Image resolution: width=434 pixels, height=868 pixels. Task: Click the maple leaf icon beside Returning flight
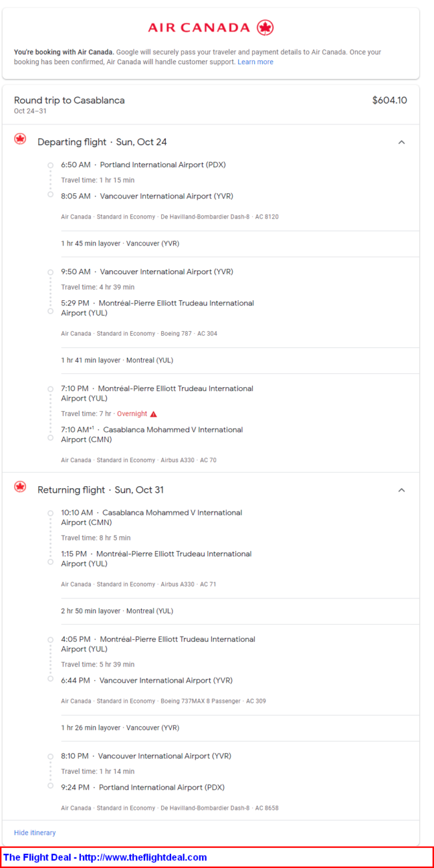pos(20,487)
